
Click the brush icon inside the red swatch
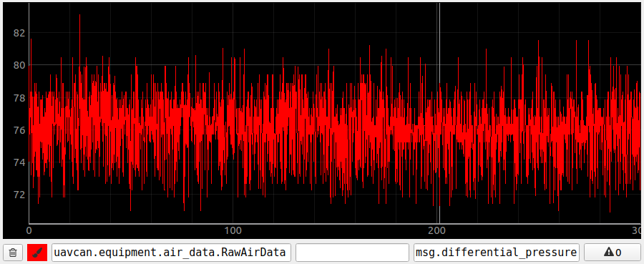pyautogui.click(x=37, y=252)
